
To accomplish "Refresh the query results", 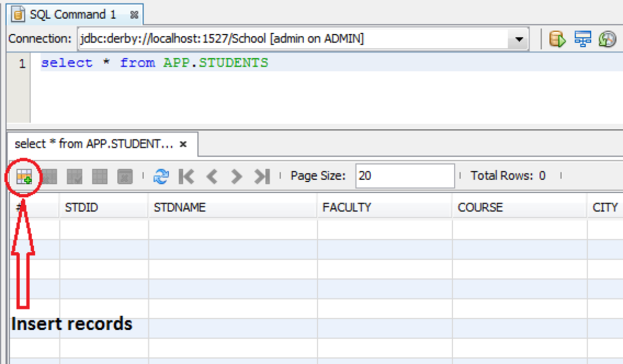I will pos(161,177).
